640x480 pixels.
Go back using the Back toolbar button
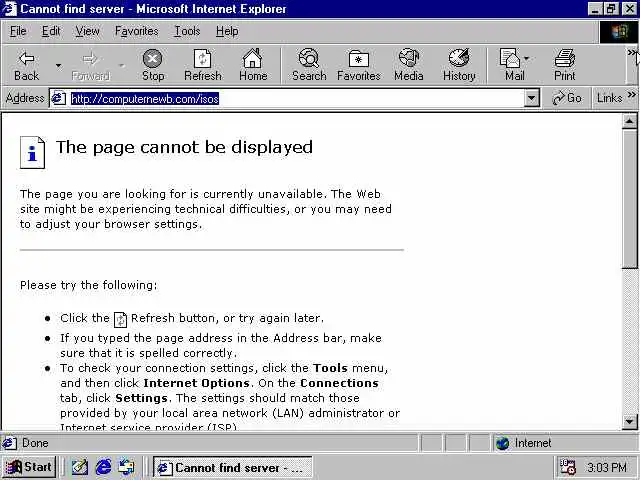click(x=27, y=65)
